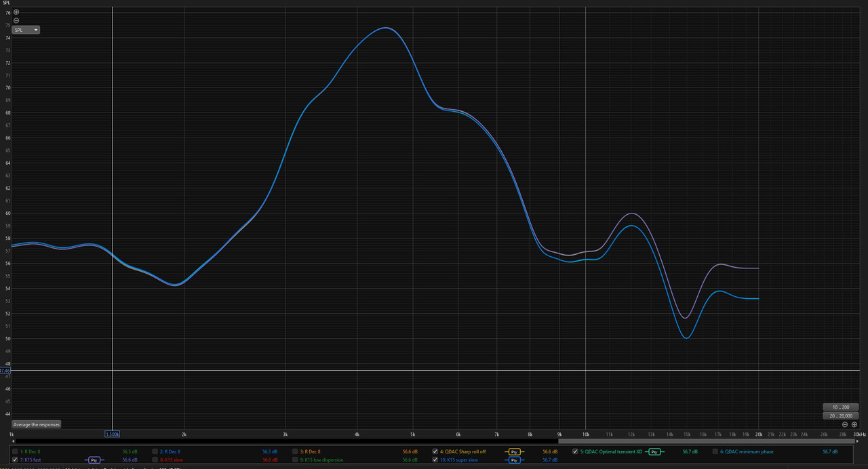
Task: Click the 56.5 dB value of trace 1
Action: (x=130, y=451)
